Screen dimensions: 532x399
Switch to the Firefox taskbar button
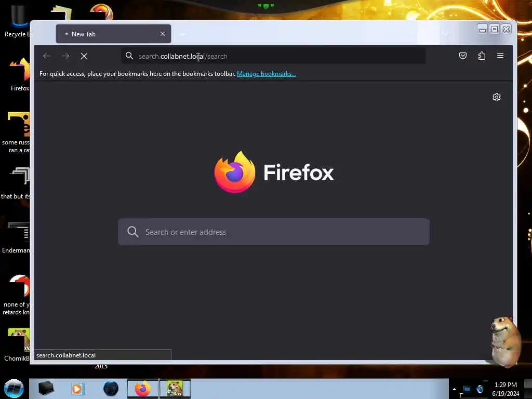click(x=143, y=389)
